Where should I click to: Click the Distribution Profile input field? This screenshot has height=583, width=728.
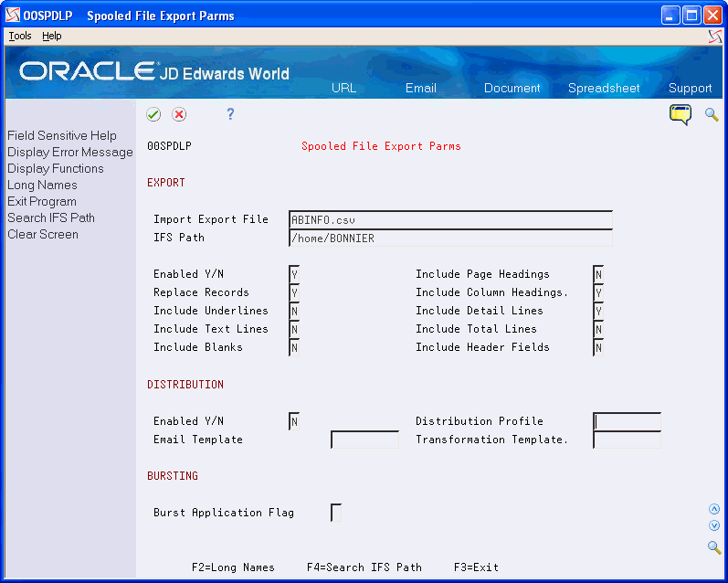click(628, 421)
